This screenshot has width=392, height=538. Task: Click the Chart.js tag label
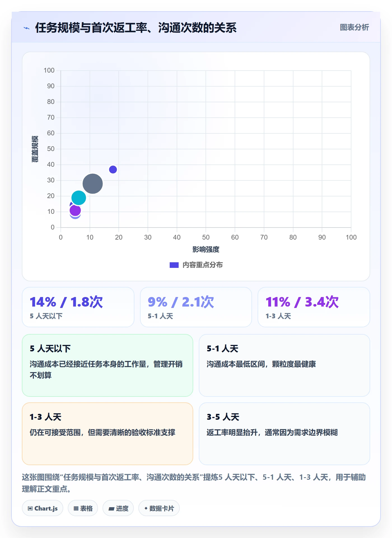click(x=46, y=508)
